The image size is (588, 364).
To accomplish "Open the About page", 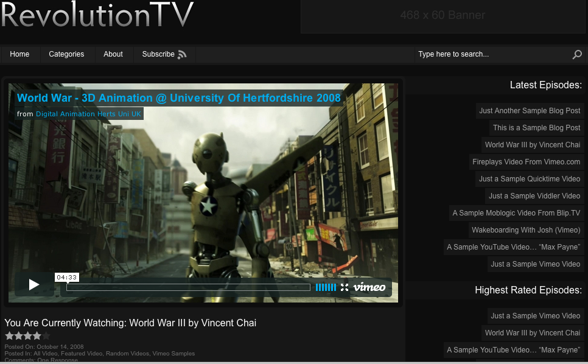I will click(113, 54).
